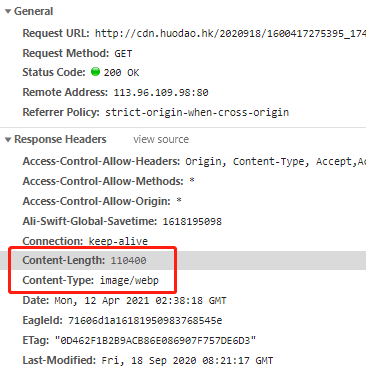This screenshot has width=366, height=374.
Task: Click the Access-Control-Allow-Origin header name
Action: pyautogui.click(x=97, y=201)
